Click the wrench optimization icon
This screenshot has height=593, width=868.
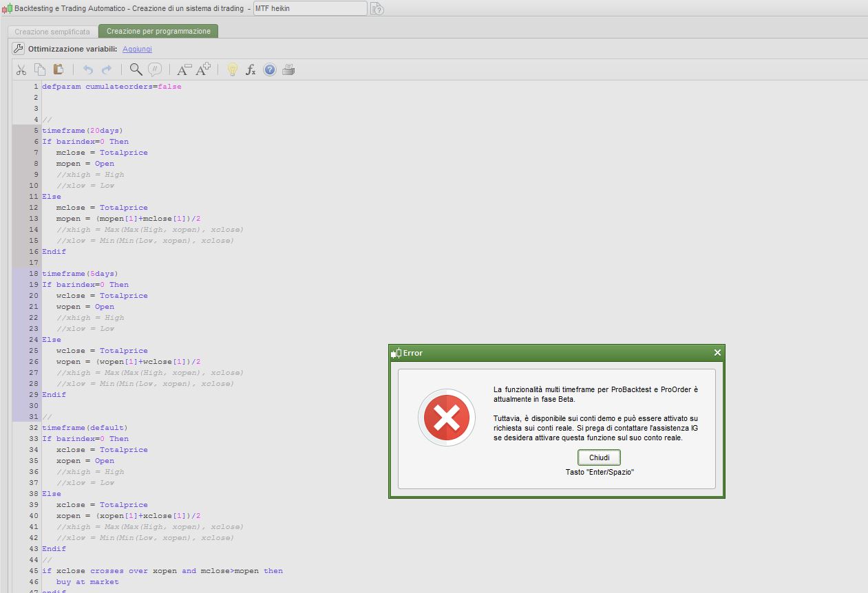(x=19, y=49)
